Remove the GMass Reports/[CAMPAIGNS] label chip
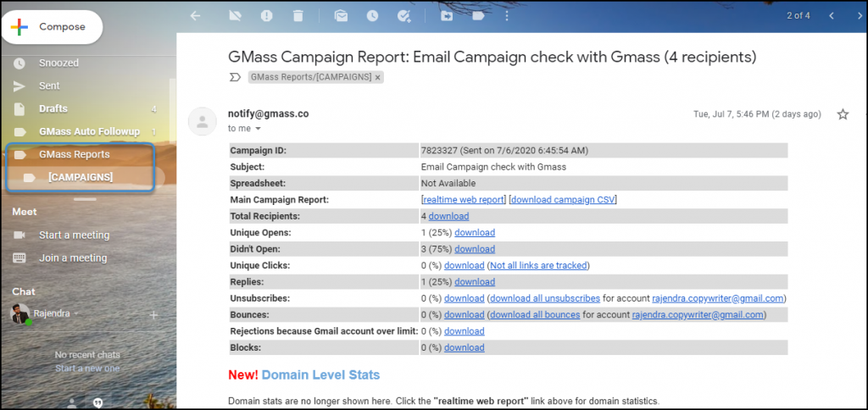 click(x=377, y=78)
